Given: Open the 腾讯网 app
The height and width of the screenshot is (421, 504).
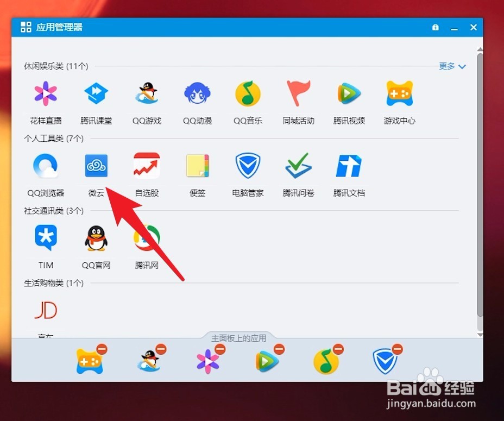Looking at the screenshot, I should tap(147, 238).
